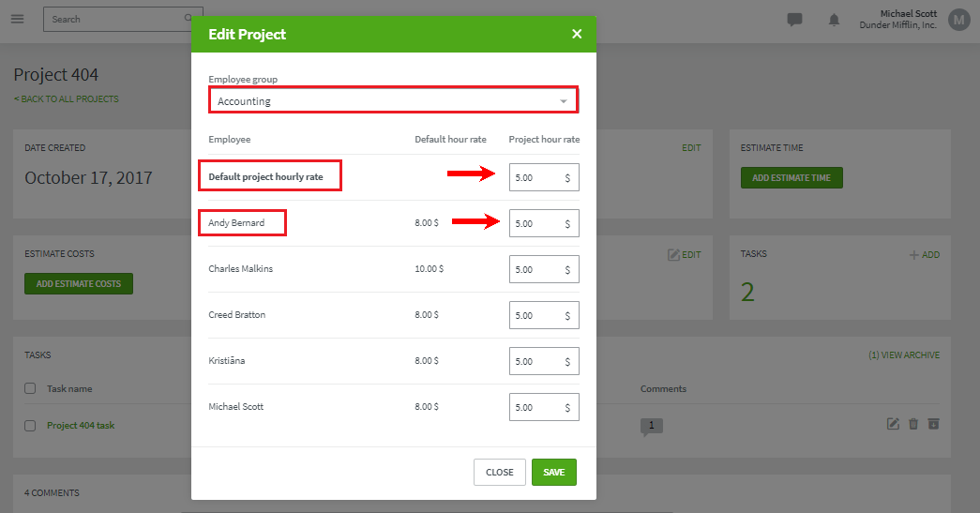
Task: Click the Michael Scott employee row name
Action: [x=235, y=406]
